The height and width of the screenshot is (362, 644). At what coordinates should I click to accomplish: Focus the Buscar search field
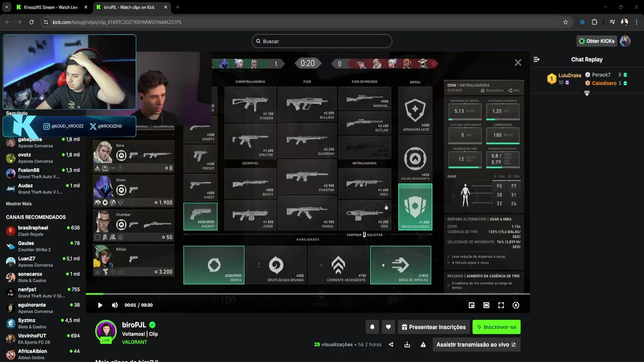(x=322, y=41)
